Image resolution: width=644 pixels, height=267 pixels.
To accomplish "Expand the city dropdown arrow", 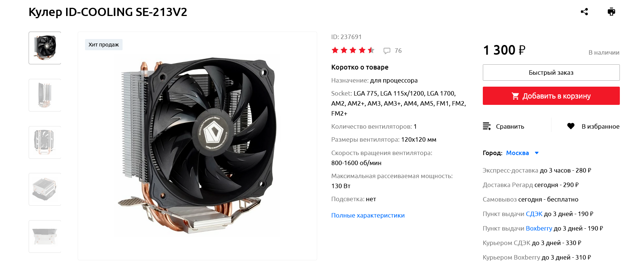I will click(x=537, y=153).
